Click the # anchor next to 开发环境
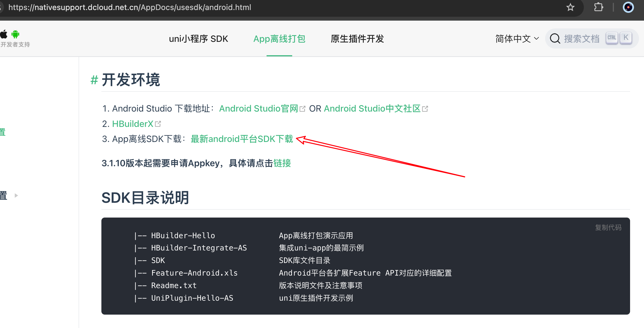The image size is (644, 328). [x=94, y=80]
